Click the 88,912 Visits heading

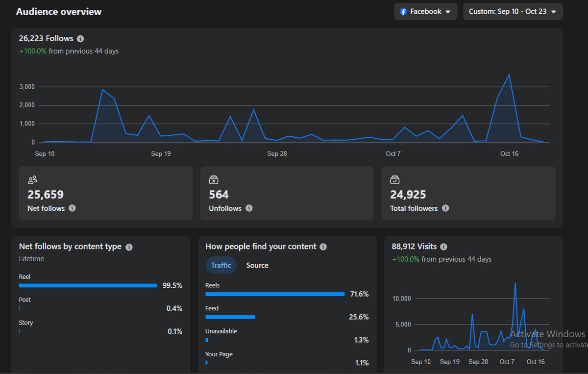click(414, 247)
